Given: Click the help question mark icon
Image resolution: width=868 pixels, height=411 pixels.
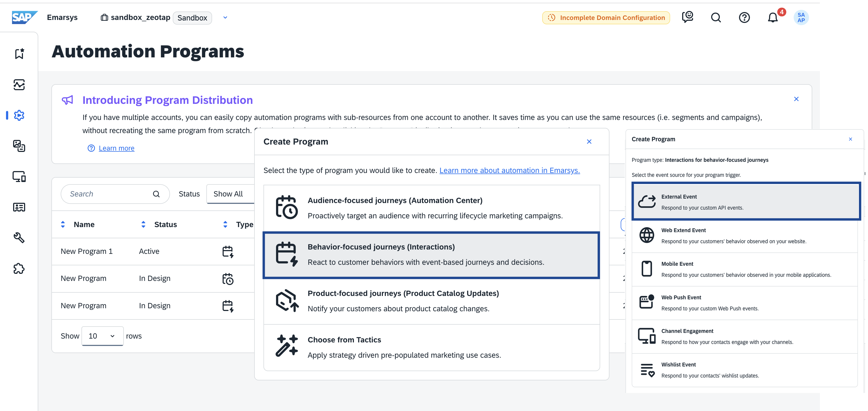Looking at the screenshot, I should 744,17.
